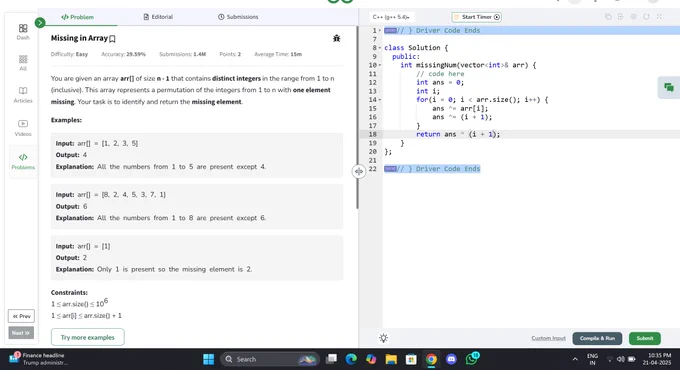This screenshot has width=680, height=370.
Task: Click the bug report icon
Action: [337, 38]
